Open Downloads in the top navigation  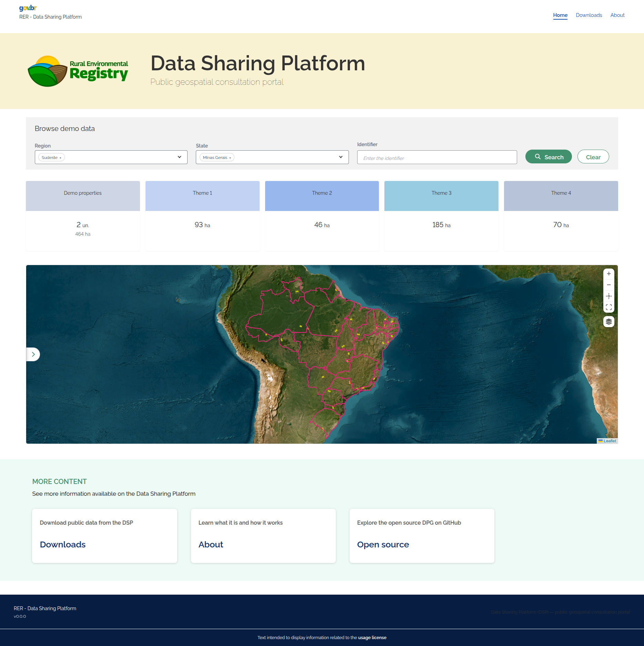(x=589, y=15)
